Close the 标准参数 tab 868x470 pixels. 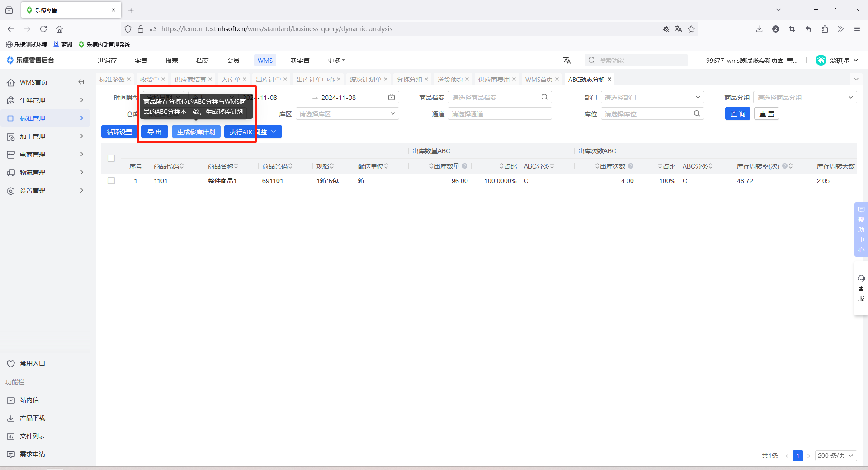click(x=129, y=79)
